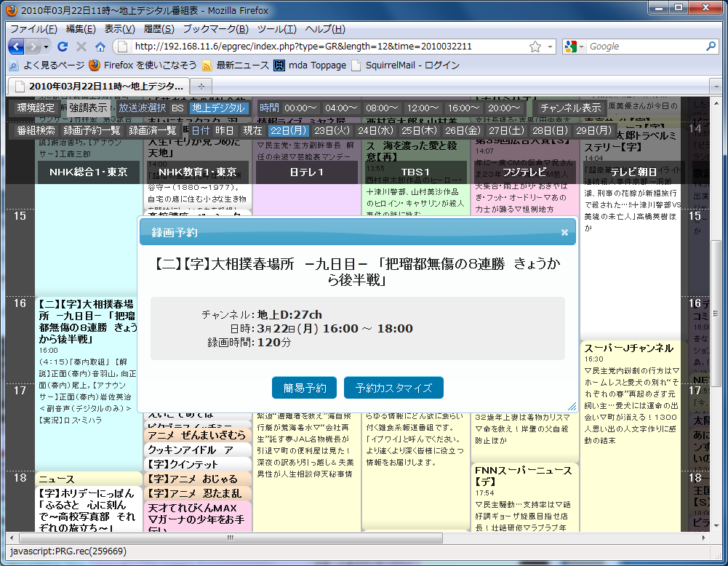Click the search magnifier icon

click(x=711, y=47)
